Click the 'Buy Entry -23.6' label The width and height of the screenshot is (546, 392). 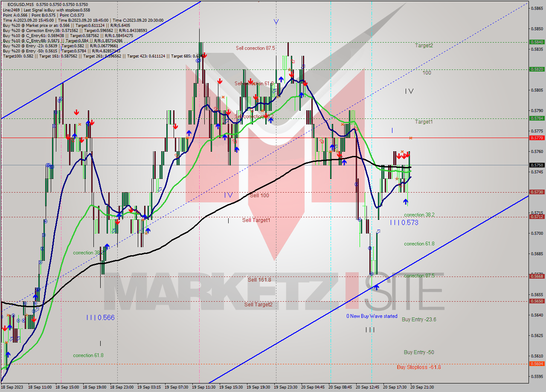419,319
